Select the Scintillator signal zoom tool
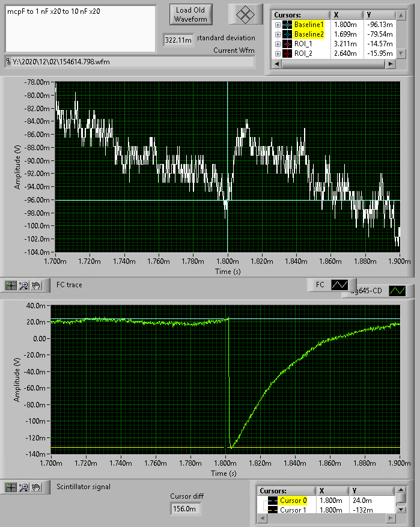The height and width of the screenshot is (527, 420). click(x=24, y=487)
